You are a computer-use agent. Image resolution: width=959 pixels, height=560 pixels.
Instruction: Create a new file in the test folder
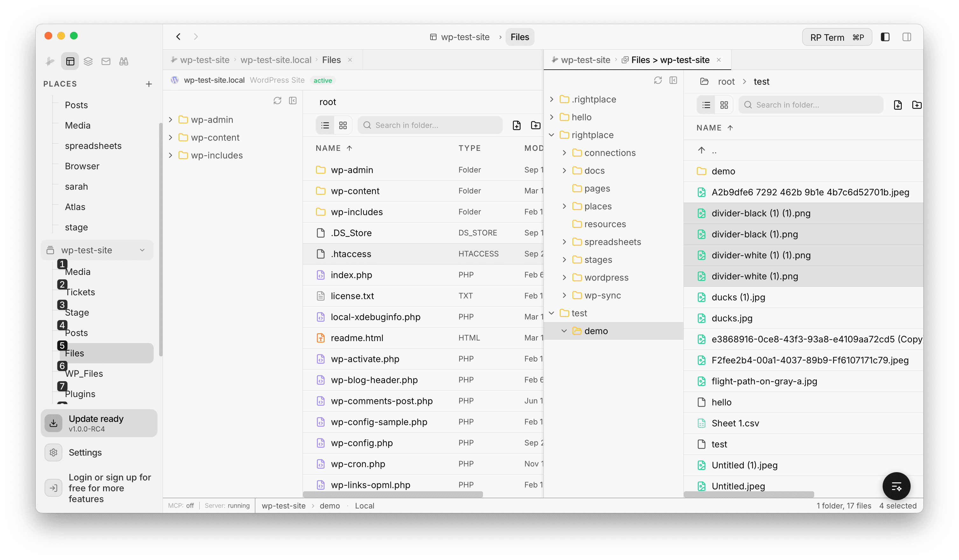click(898, 105)
